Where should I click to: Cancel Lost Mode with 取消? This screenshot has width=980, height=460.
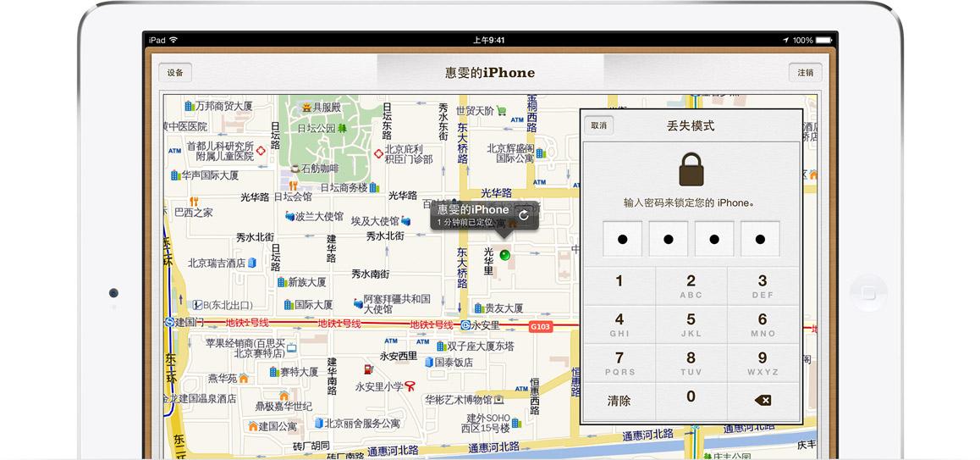(599, 125)
